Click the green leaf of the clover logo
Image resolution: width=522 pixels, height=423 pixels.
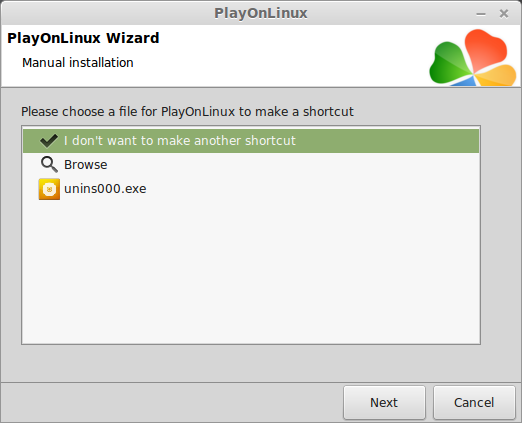[x=449, y=63]
